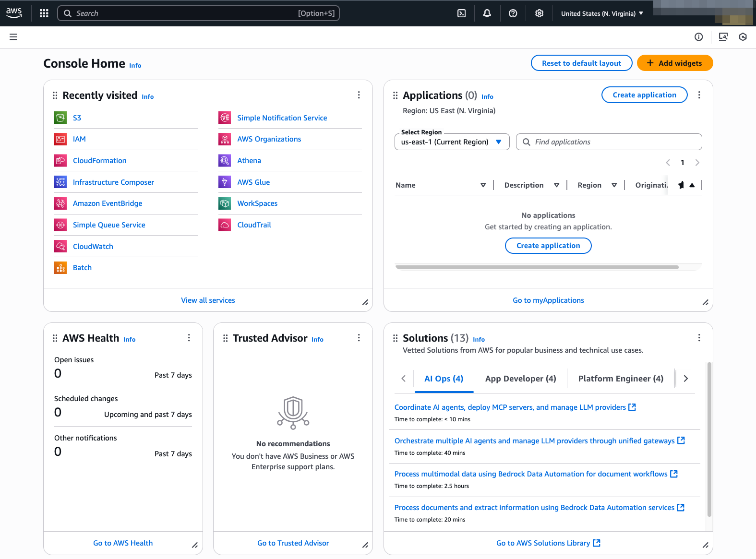Select the Platform Engineer tab
Screen dimensions: 756x559
click(620, 379)
